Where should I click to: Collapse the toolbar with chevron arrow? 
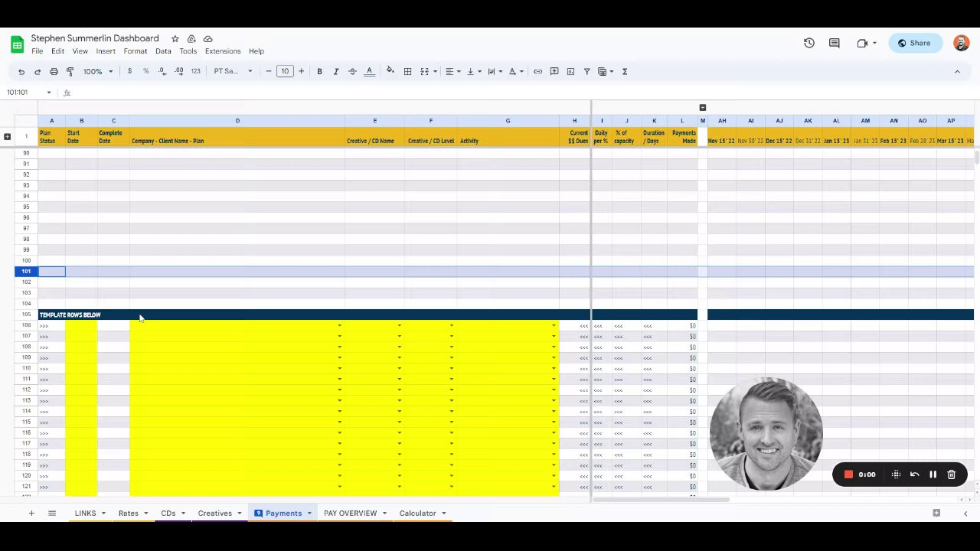(957, 71)
